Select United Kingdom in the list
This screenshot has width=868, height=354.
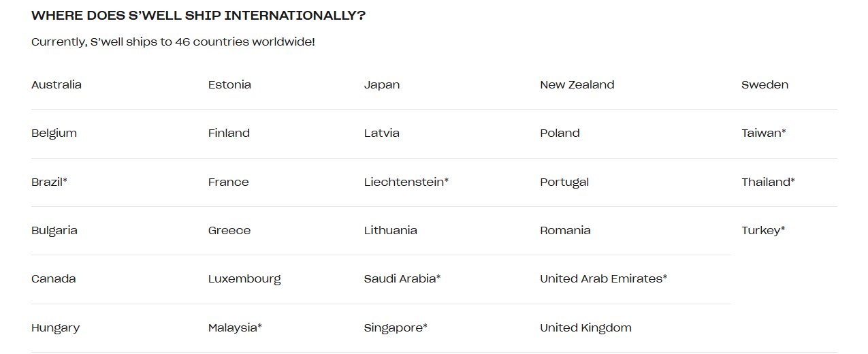point(585,328)
